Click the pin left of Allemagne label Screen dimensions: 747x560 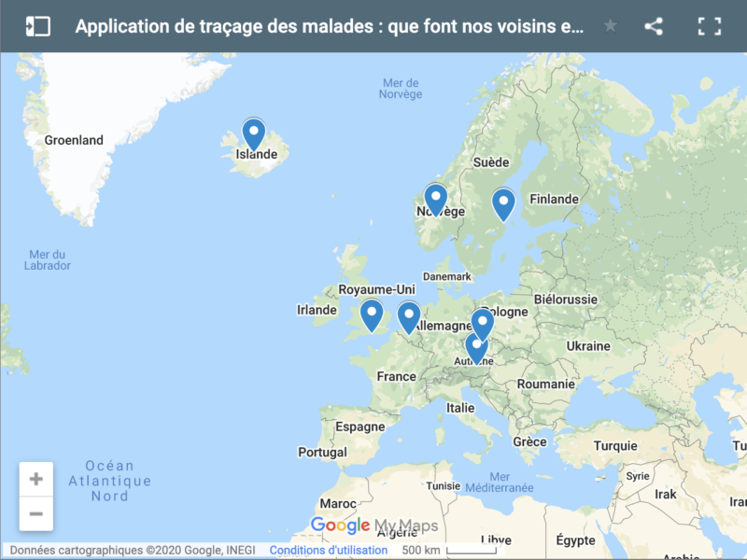click(x=408, y=316)
